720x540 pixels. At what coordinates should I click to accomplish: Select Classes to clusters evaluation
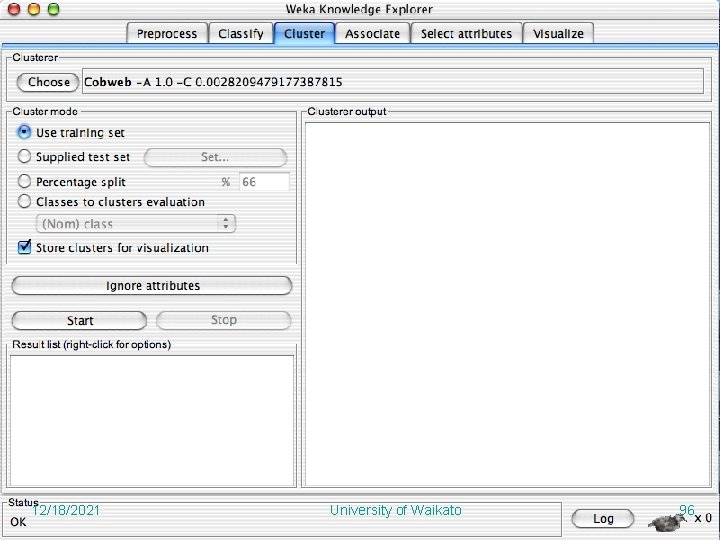pyautogui.click(x=24, y=201)
